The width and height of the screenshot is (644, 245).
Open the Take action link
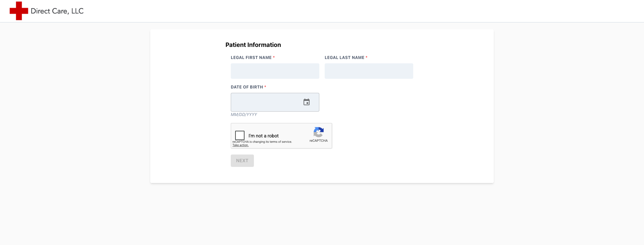pos(240,145)
